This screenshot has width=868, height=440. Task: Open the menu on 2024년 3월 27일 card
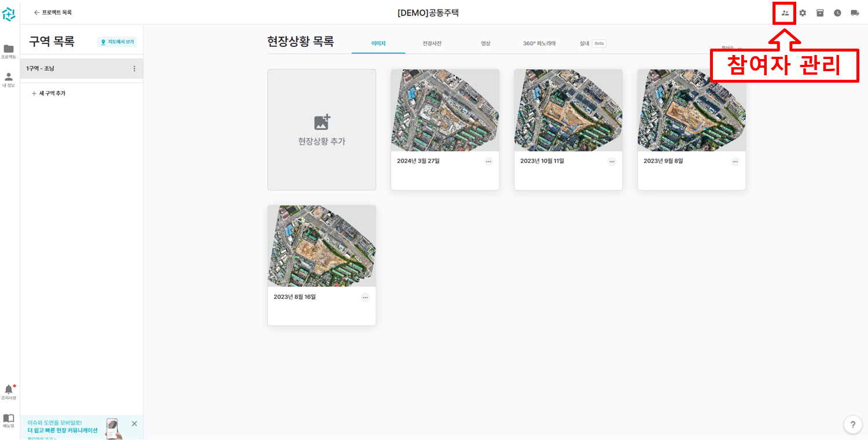(488, 162)
